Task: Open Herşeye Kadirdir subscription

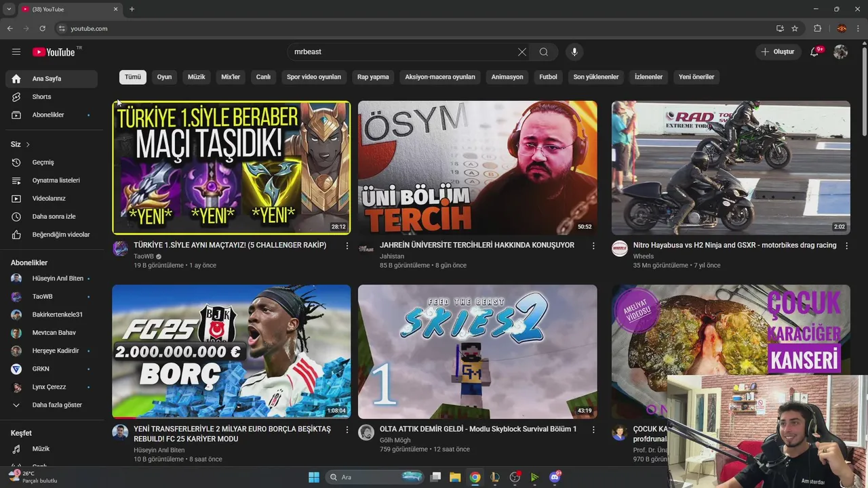Action: [52, 351]
